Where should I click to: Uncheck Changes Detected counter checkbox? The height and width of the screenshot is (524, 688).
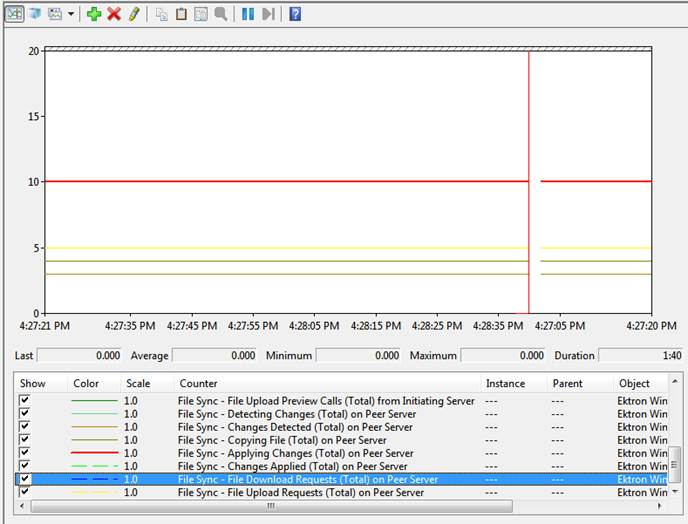(x=25, y=426)
